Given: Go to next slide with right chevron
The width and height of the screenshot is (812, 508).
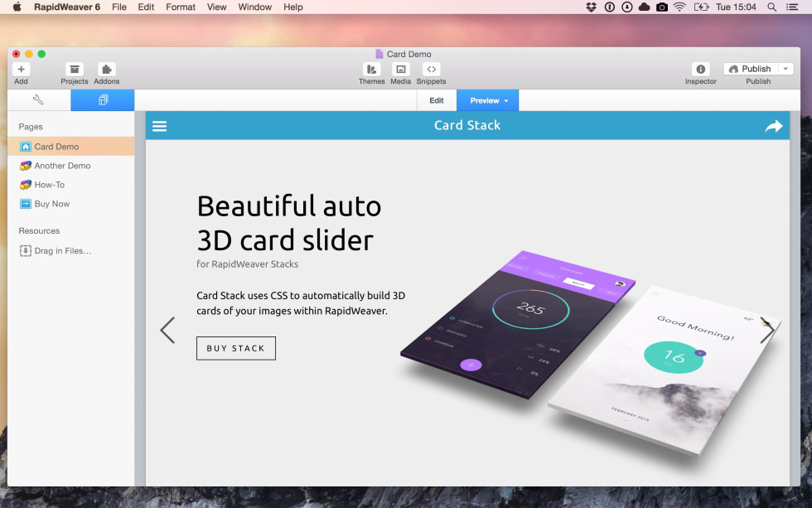Looking at the screenshot, I should (x=767, y=330).
